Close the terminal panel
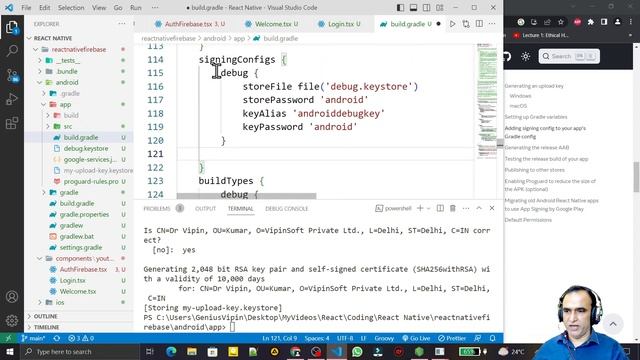The width and height of the screenshot is (640, 360). 492,208
